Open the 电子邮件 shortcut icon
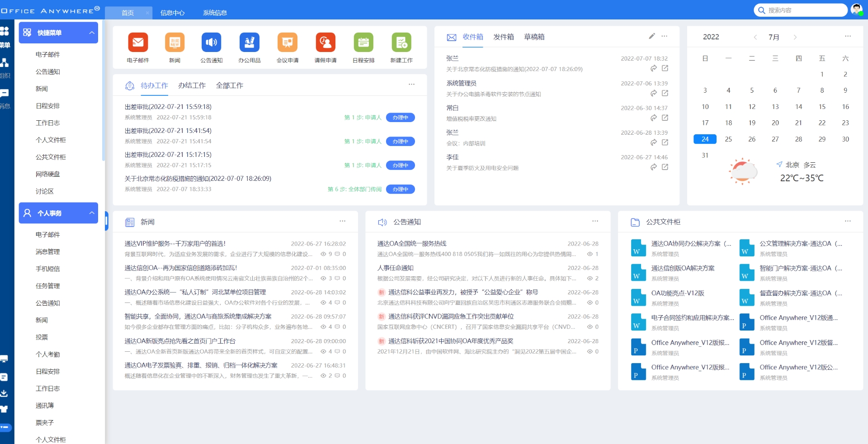 coord(138,43)
